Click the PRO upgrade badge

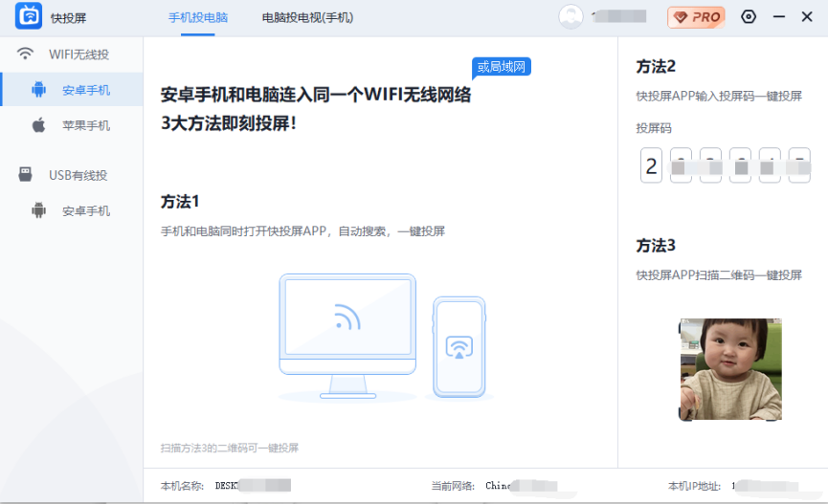(696, 17)
